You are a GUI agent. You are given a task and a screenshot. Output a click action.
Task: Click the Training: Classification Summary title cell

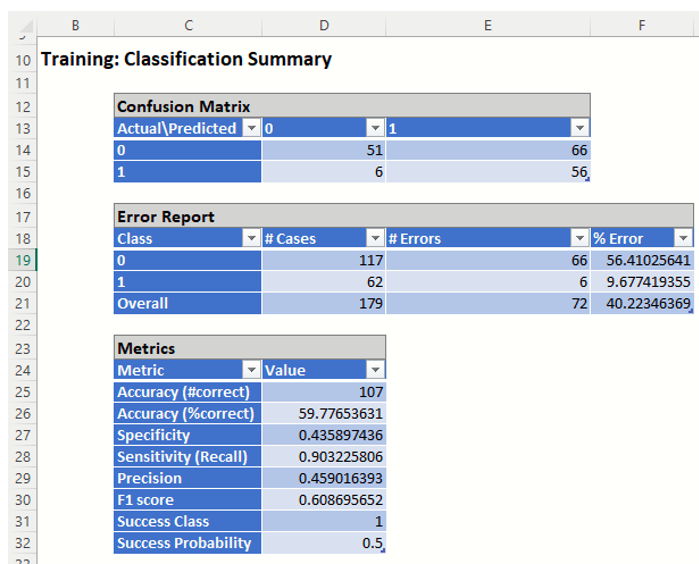point(186,59)
